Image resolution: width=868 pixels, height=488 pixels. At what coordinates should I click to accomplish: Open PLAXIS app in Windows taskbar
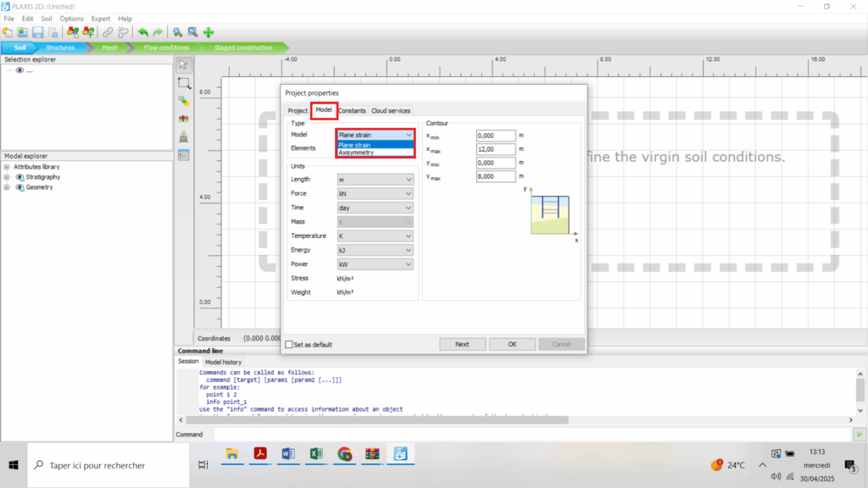400,454
